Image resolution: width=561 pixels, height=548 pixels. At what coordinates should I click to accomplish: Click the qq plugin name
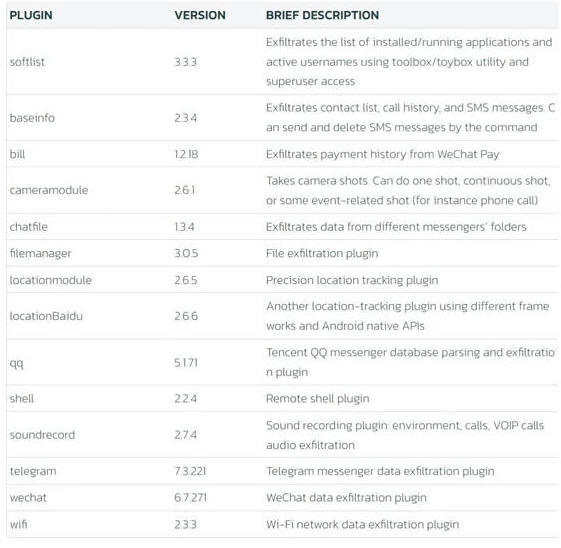(x=16, y=363)
